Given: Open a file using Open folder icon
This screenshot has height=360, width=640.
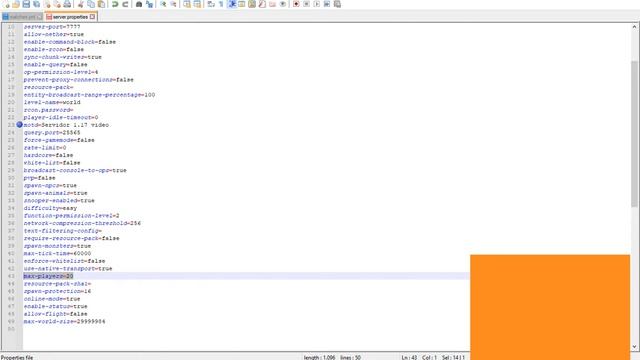Looking at the screenshot, I should [16, 4].
